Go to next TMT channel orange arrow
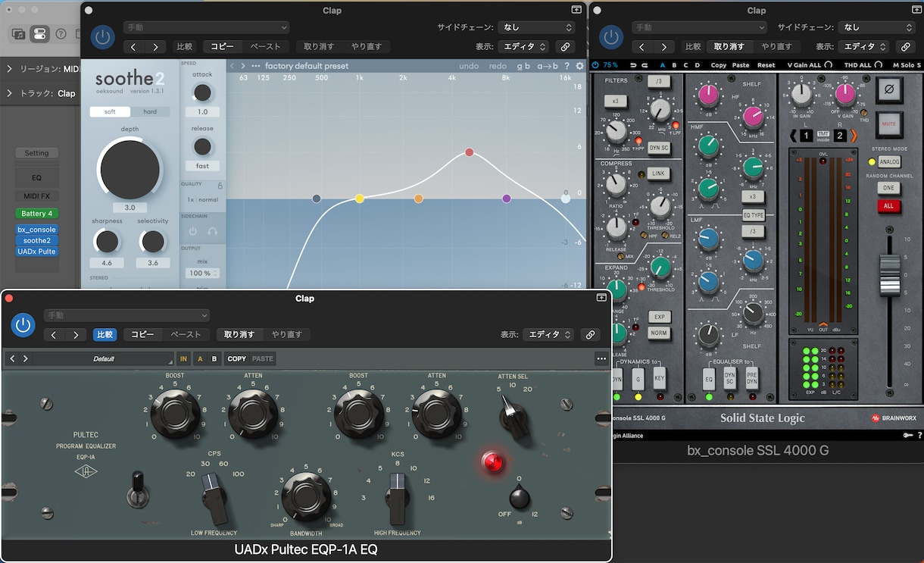The height and width of the screenshot is (563, 924). (x=854, y=136)
